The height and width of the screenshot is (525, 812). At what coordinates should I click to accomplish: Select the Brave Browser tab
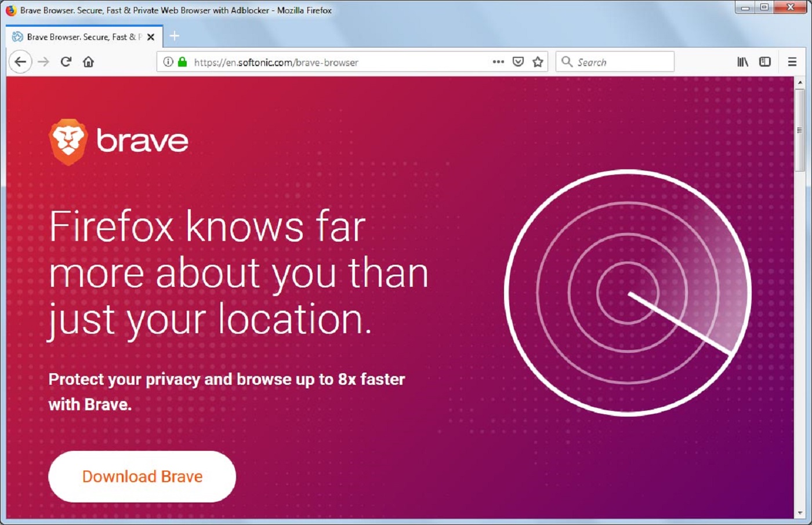81,37
